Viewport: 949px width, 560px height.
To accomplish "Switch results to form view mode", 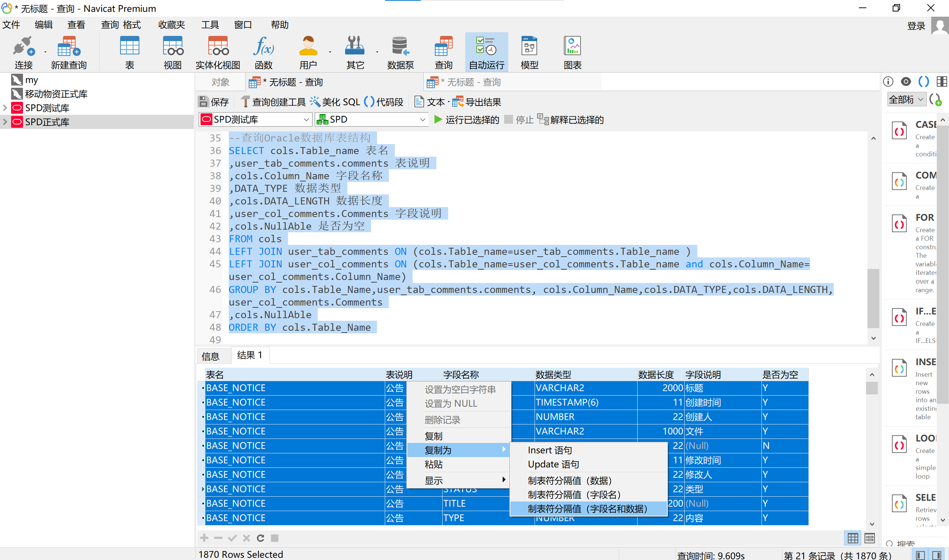I will click(x=869, y=538).
